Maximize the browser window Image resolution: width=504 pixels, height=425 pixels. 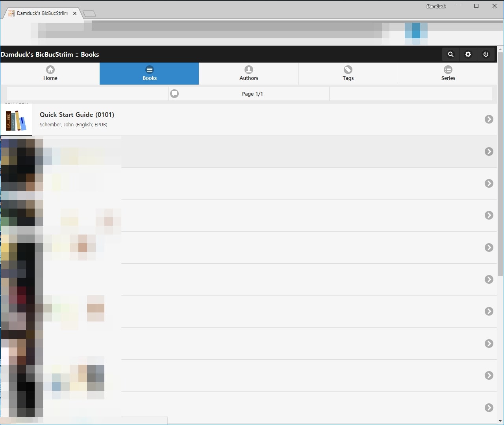[x=476, y=6]
